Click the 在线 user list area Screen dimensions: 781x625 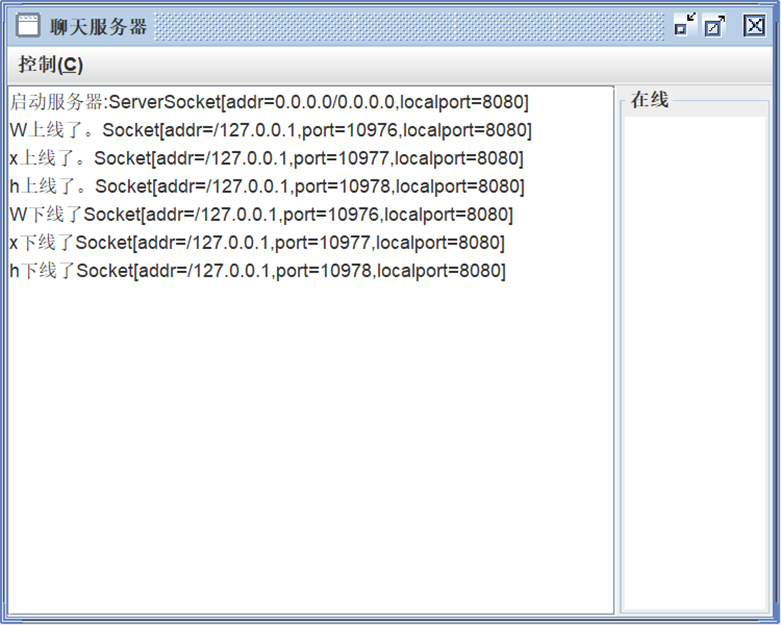coord(695,363)
